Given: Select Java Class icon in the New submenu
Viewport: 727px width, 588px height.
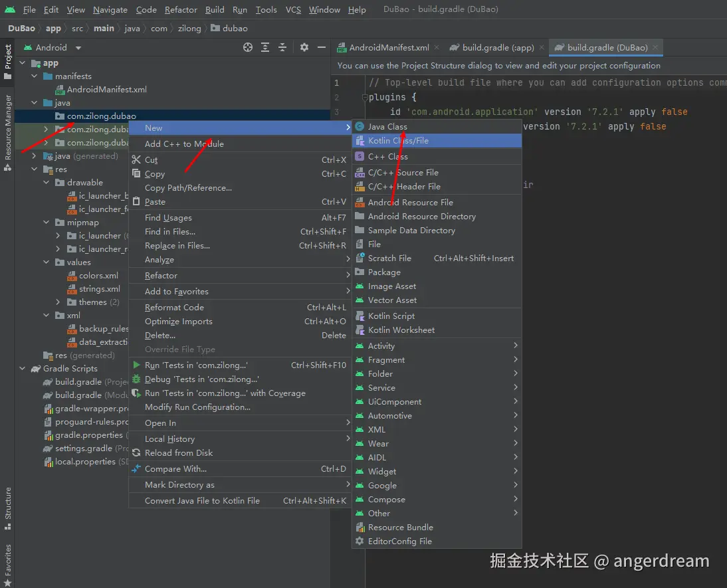Looking at the screenshot, I should pos(360,127).
